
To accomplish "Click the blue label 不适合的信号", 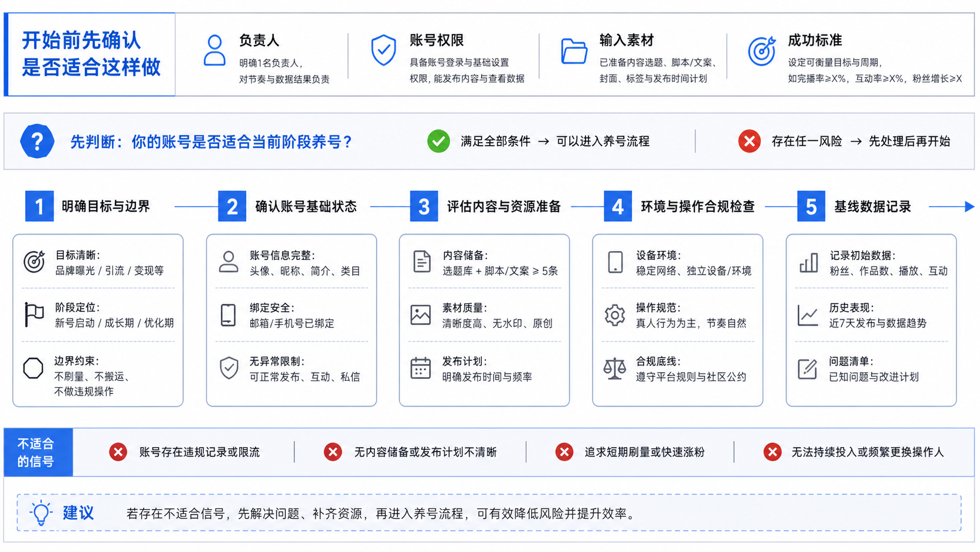I will pyautogui.click(x=38, y=452).
